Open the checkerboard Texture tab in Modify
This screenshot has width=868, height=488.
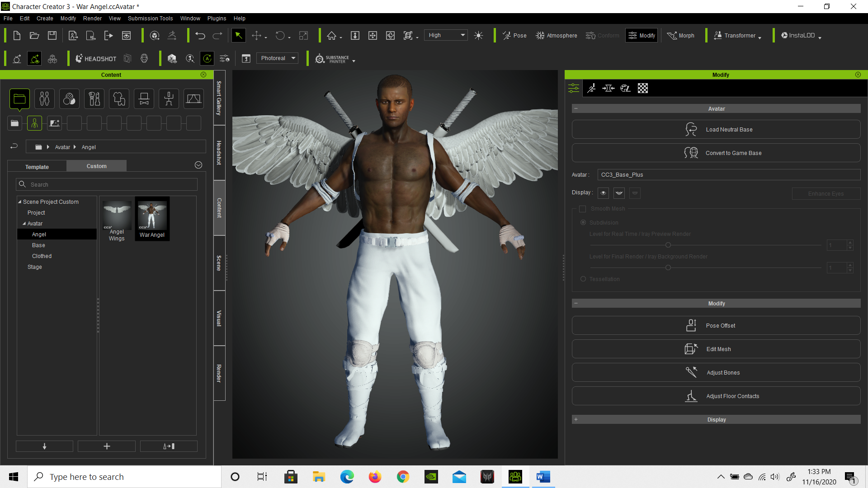pyautogui.click(x=643, y=88)
